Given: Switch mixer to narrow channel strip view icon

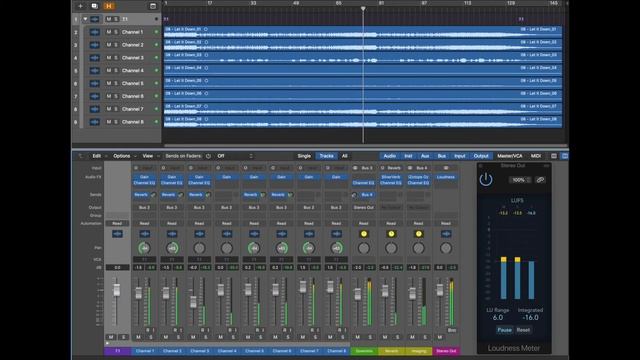Looking at the screenshot, I should pos(554,156).
